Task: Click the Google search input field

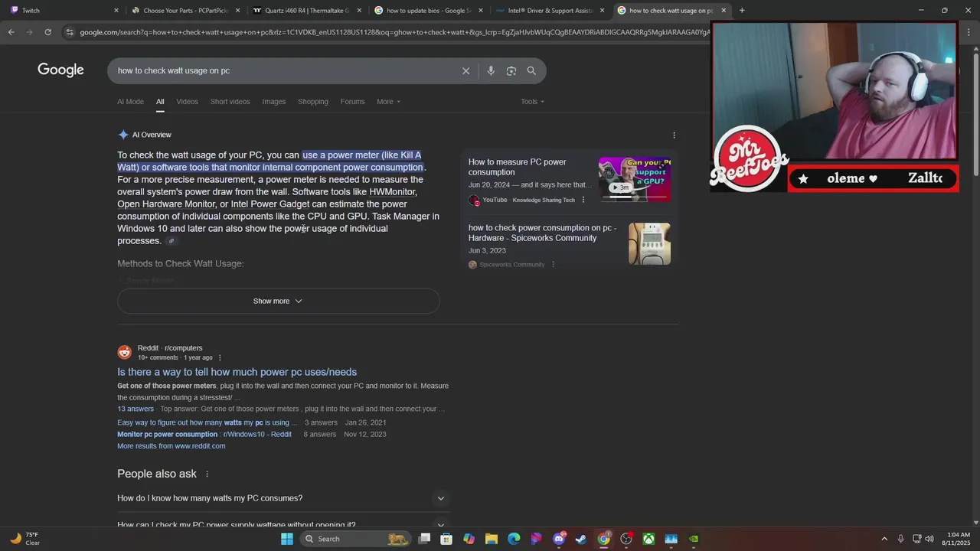Action: pos(283,70)
